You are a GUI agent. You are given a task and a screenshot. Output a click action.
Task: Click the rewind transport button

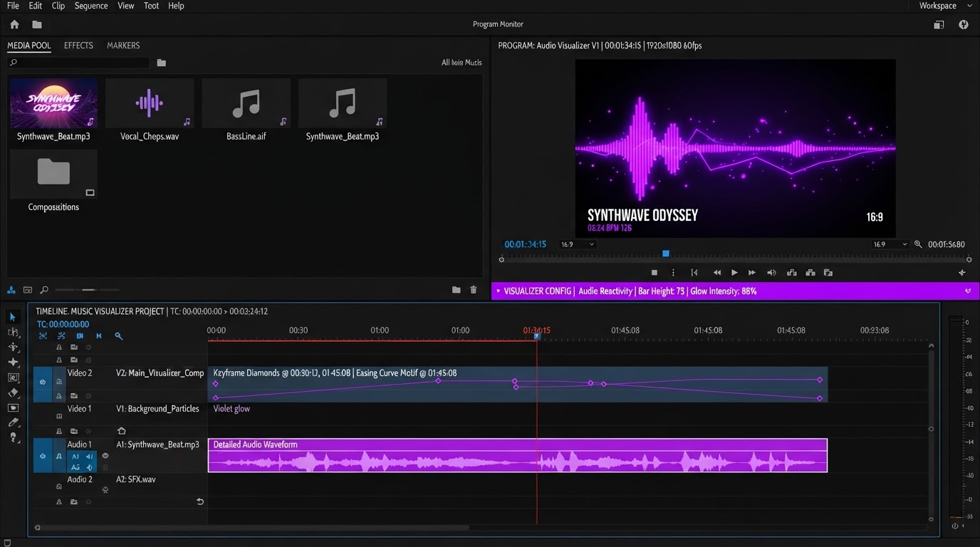(717, 273)
